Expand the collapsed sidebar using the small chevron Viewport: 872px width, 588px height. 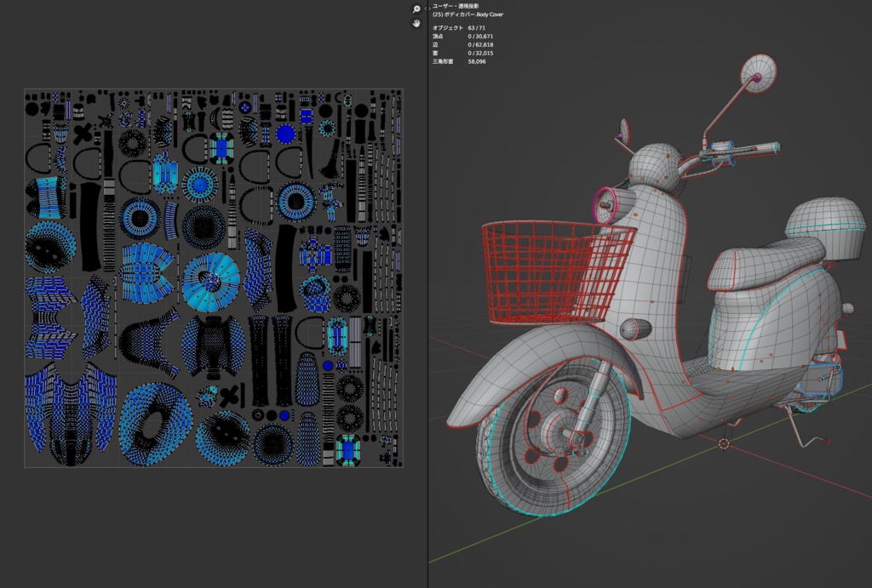[428, 9]
